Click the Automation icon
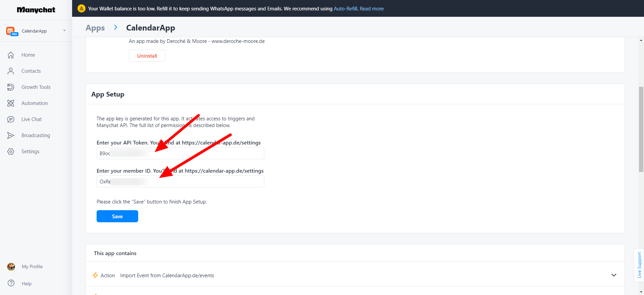This screenshot has width=644, height=295. click(11, 103)
